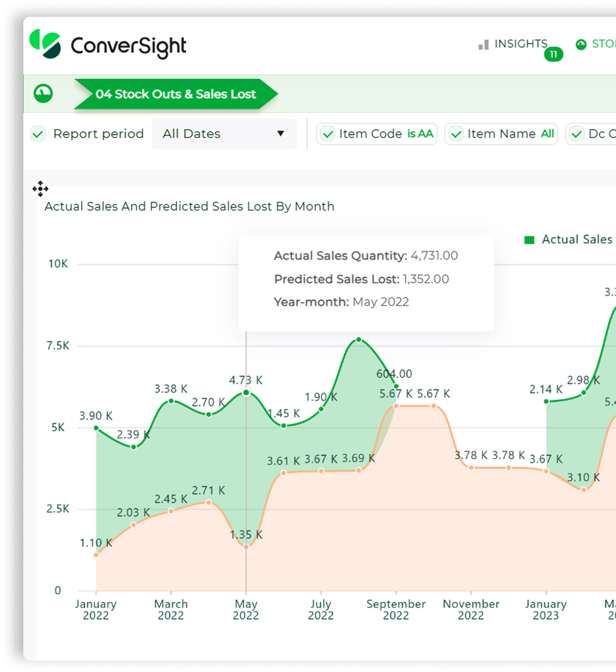Image resolution: width=616 pixels, height=672 pixels.
Task: Click the chart title Actual Sales And Predicted Sales Lost By Month
Action: coord(189,206)
